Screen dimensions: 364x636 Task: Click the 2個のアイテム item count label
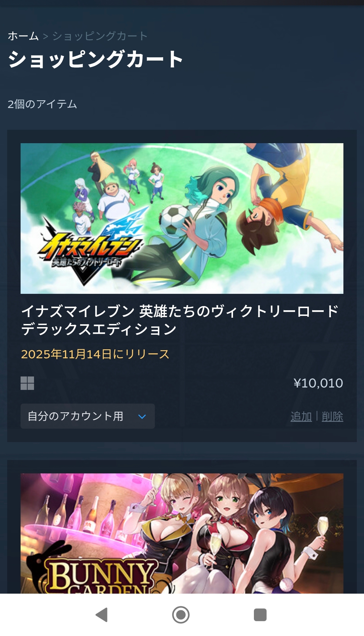(42, 104)
